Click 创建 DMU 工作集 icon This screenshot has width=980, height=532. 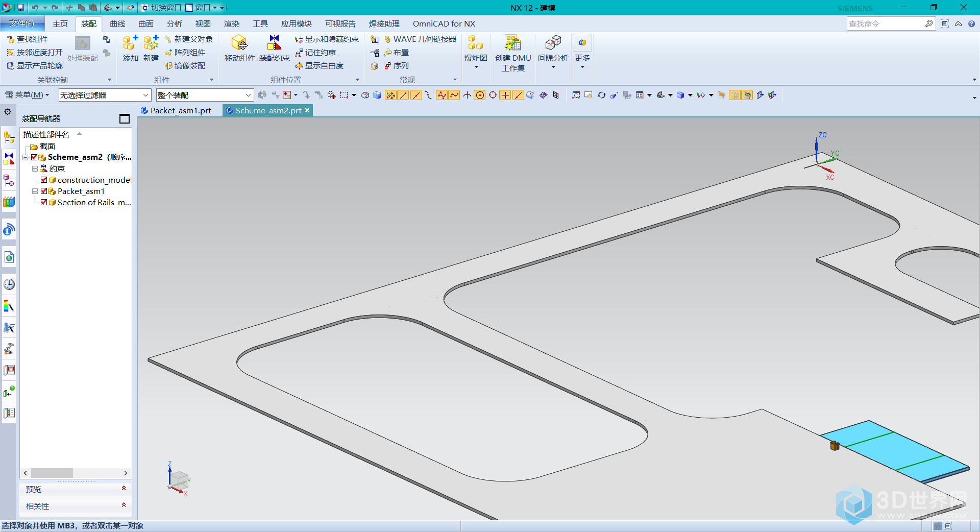pyautogui.click(x=513, y=43)
